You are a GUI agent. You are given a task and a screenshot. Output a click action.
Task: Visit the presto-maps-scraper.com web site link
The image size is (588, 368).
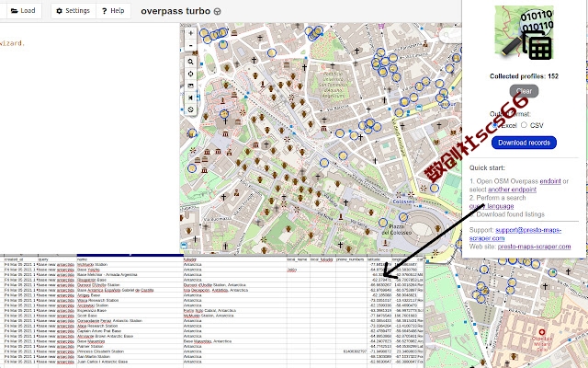[x=534, y=247]
